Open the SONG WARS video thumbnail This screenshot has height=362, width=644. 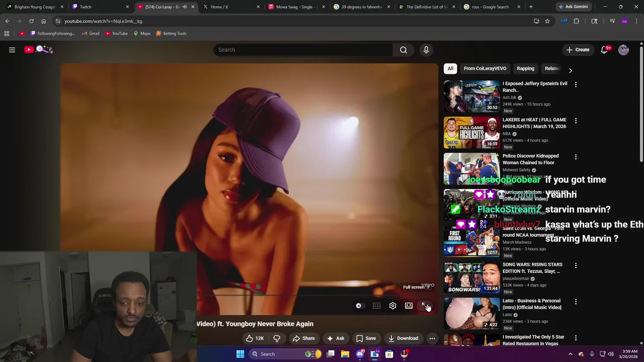pos(472,277)
